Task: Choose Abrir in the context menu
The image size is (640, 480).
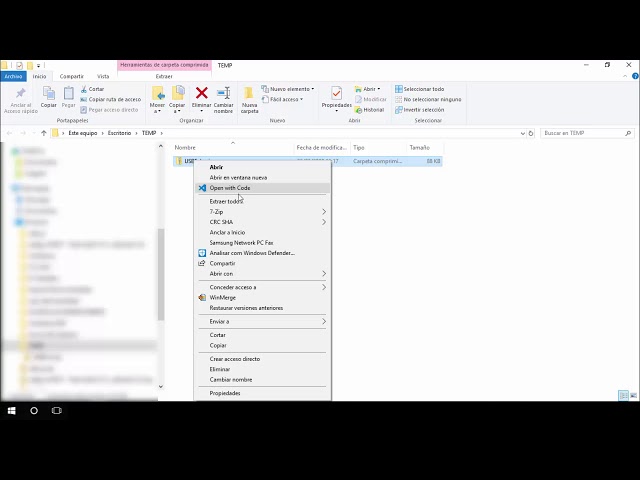Action: pyautogui.click(x=262, y=167)
